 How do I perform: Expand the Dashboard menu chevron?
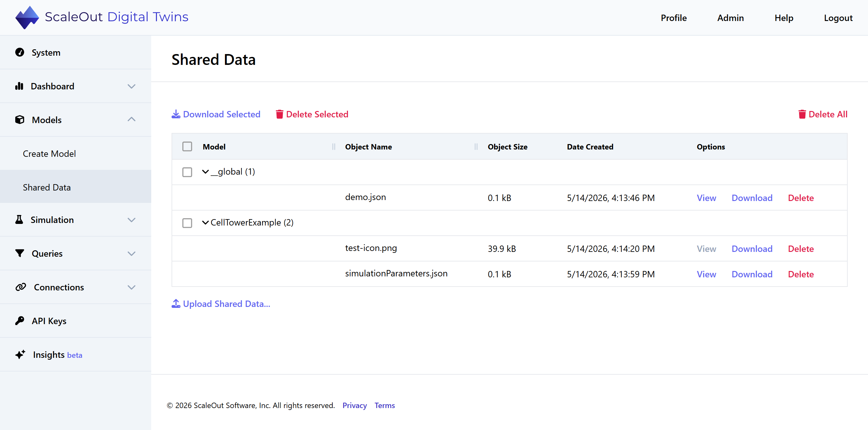pos(132,86)
